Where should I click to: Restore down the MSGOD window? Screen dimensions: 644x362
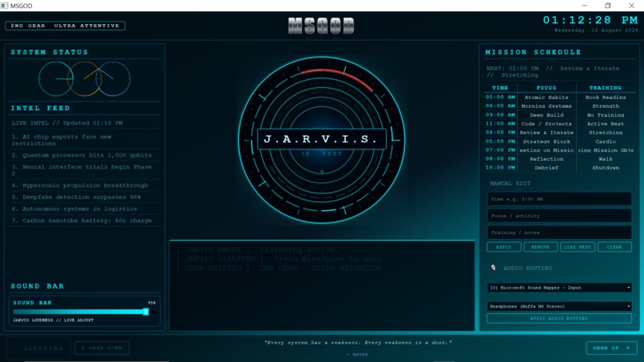(608, 6)
